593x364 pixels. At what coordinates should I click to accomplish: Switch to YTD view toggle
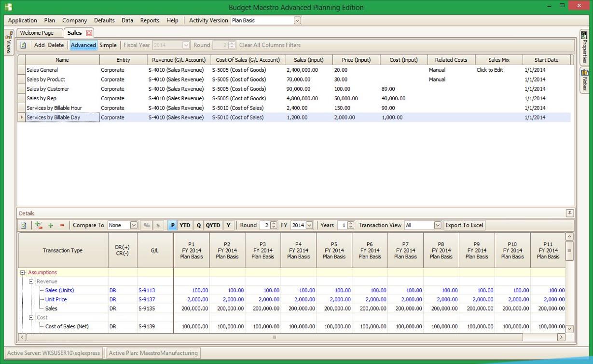tap(185, 225)
